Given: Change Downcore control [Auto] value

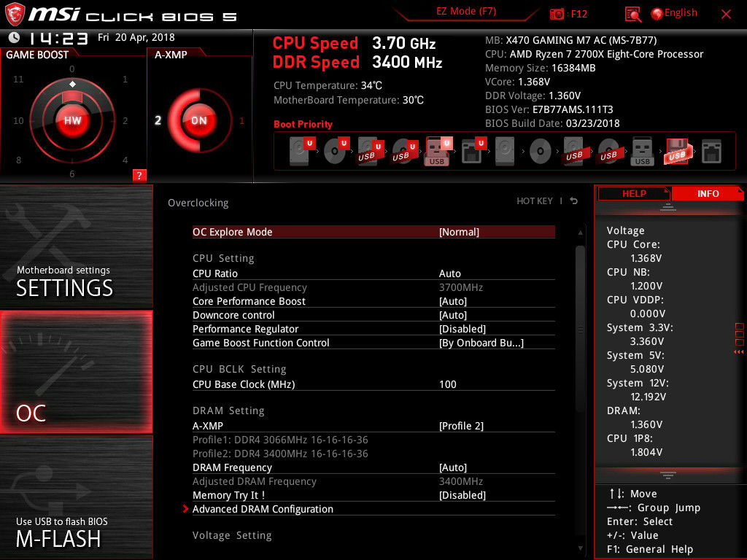Looking at the screenshot, I should click(373, 315).
